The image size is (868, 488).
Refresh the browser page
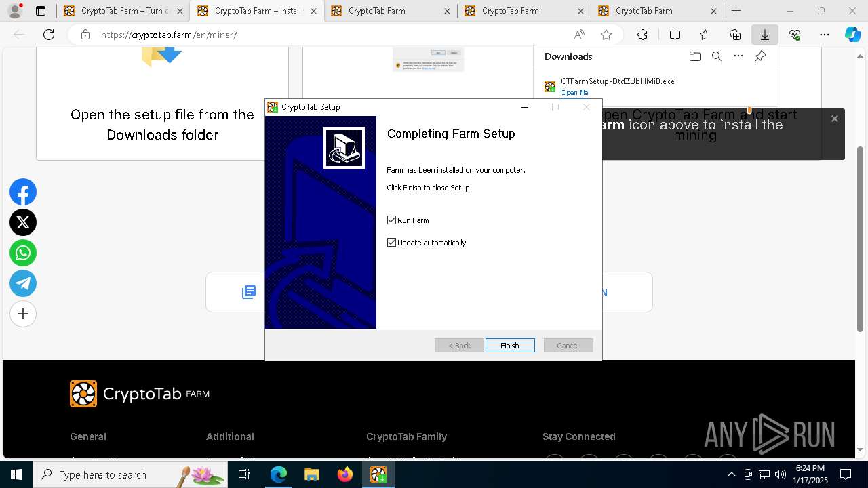click(49, 35)
